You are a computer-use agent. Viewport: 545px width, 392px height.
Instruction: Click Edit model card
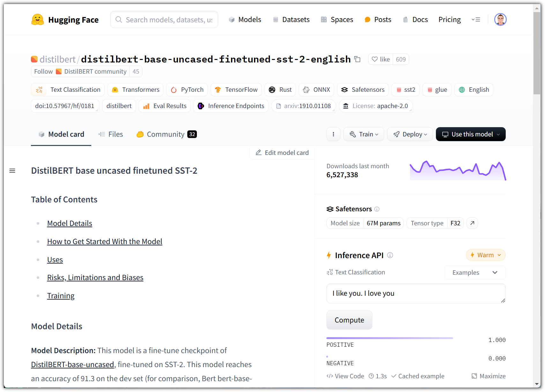(x=282, y=153)
